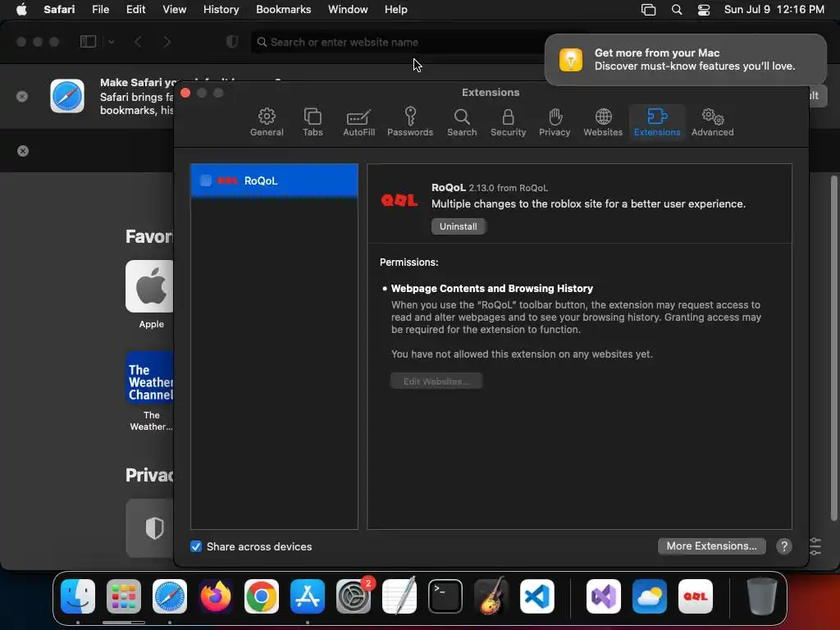This screenshot has width=840, height=630.
Task: Open the Trash in the Dock
Action: click(761, 596)
